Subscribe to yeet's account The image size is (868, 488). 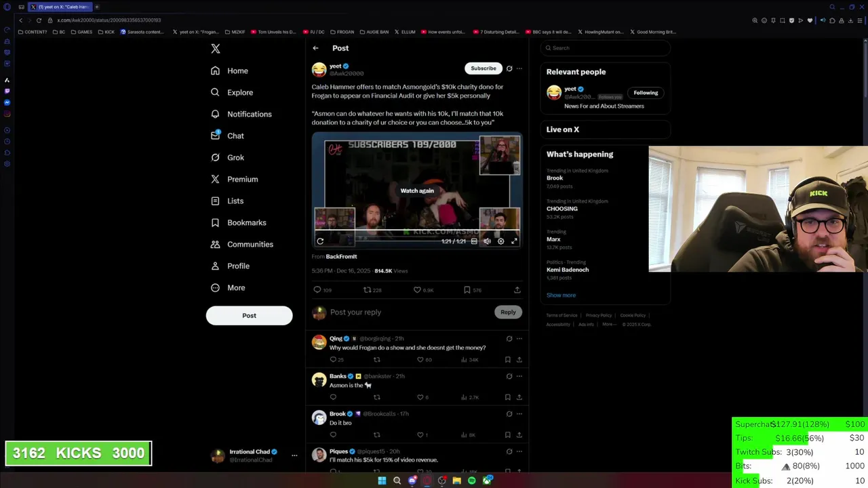click(x=484, y=68)
